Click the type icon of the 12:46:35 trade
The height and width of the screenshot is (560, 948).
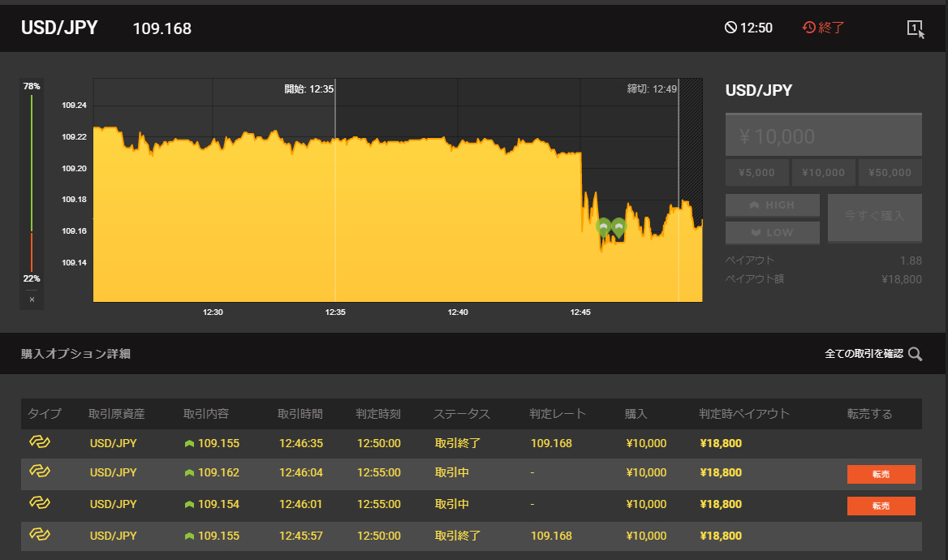click(40, 442)
